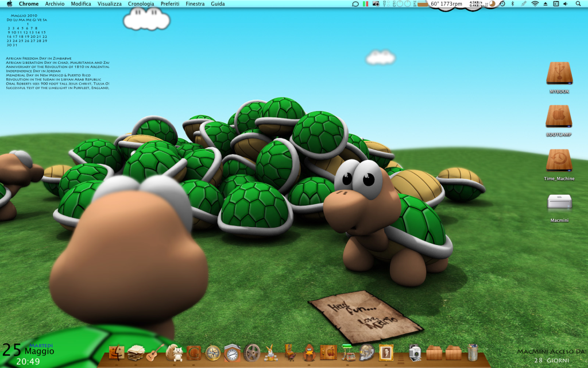This screenshot has width=588, height=368.
Task: Click the large 25 date display
Action: [x=11, y=350]
